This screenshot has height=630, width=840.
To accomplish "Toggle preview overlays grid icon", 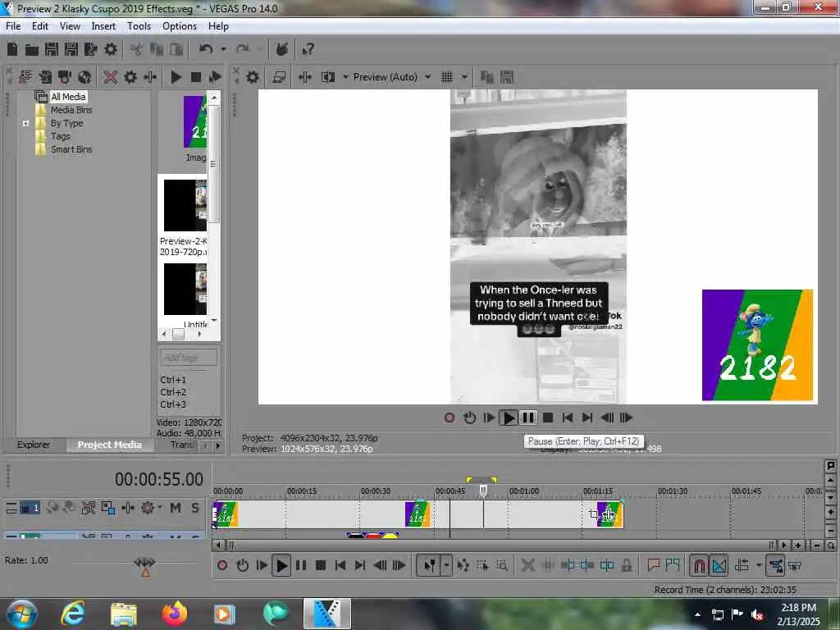I will point(447,77).
